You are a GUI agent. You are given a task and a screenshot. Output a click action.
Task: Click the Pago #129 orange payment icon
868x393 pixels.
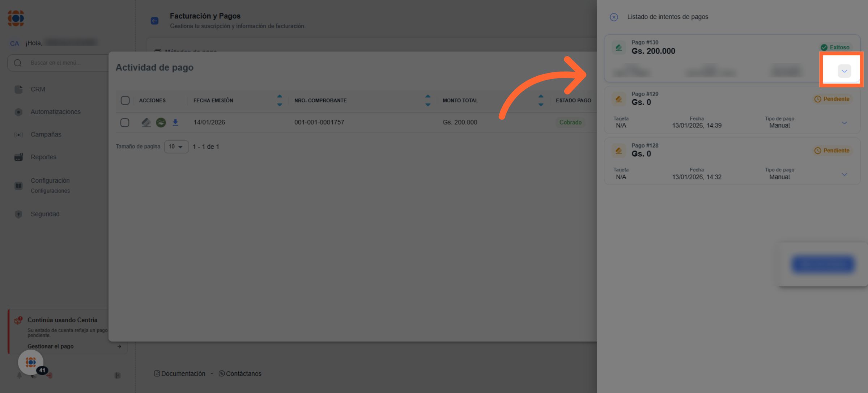(x=619, y=99)
